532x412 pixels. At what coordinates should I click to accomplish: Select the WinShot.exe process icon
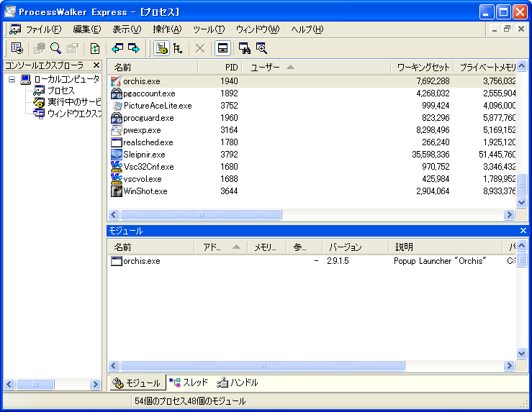pos(116,191)
